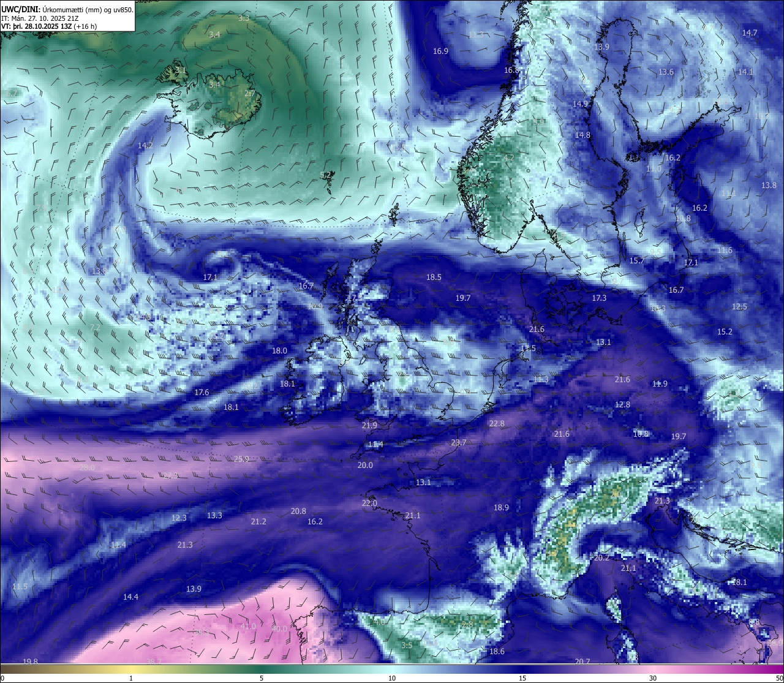
Task: Click the 14.9 value over Sweden
Action: point(580,104)
